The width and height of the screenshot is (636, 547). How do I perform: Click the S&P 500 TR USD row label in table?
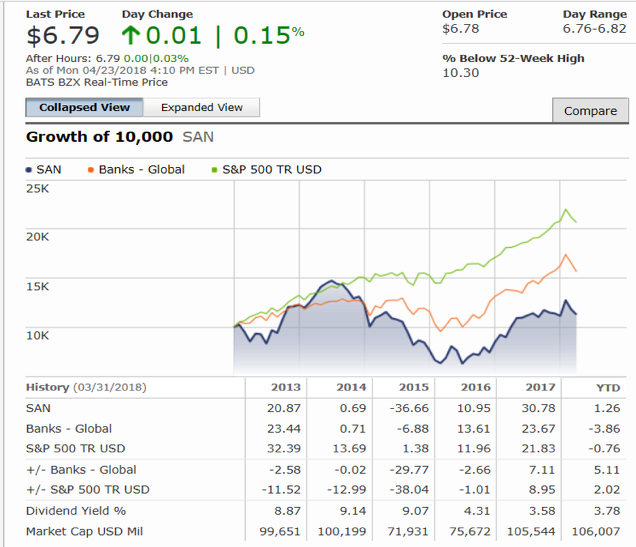(x=76, y=449)
